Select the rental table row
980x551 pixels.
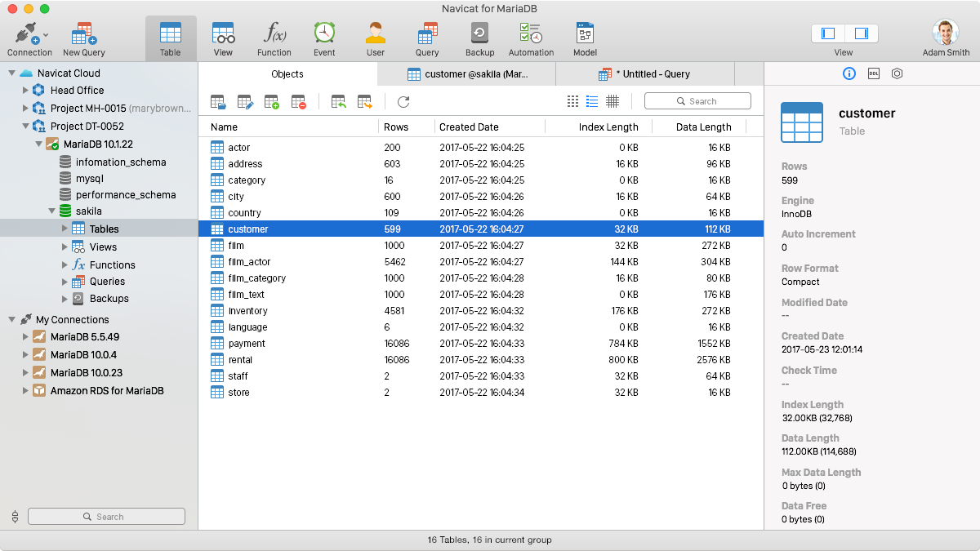[481, 360]
